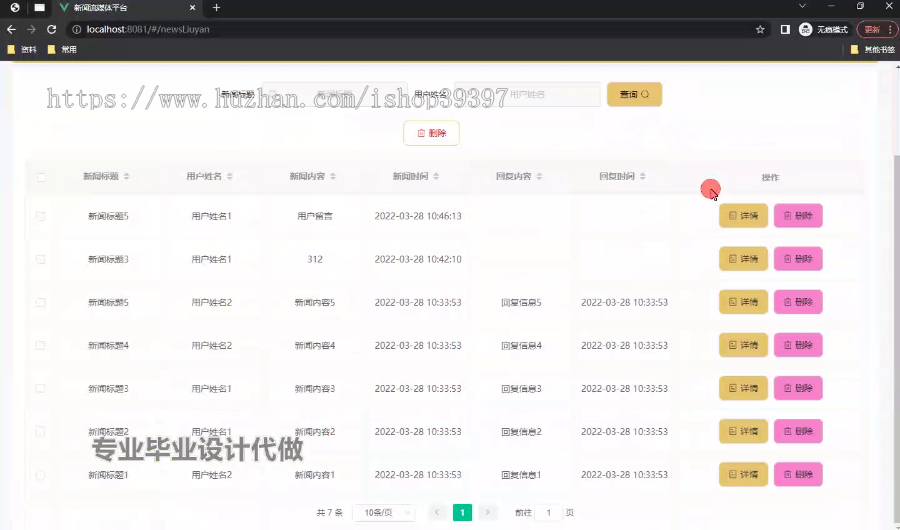This screenshot has height=530, width=900.
Task: Delete the 新闻内容1 row
Action: point(798,474)
